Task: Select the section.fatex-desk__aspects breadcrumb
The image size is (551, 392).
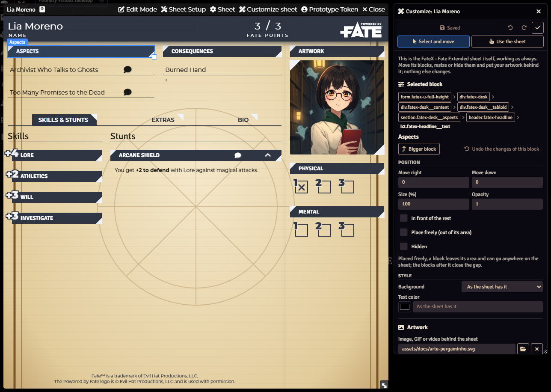Action: click(430, 117)
